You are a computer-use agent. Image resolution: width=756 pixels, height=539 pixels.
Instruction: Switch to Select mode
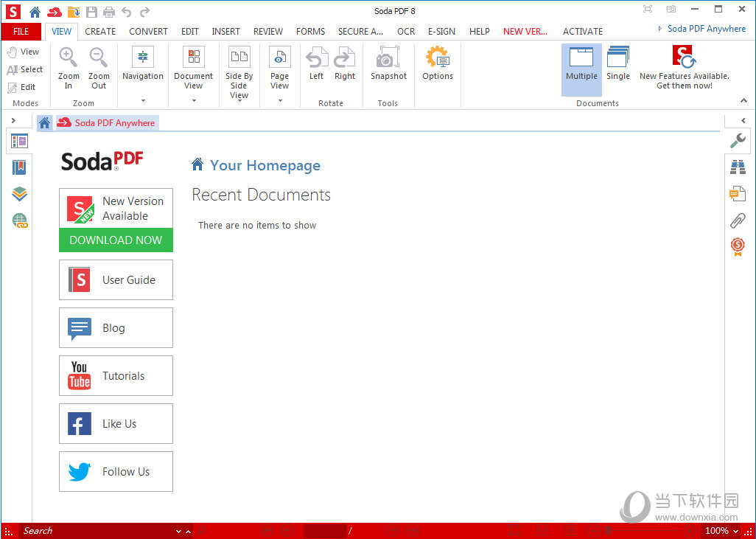[x=24, y=69]
